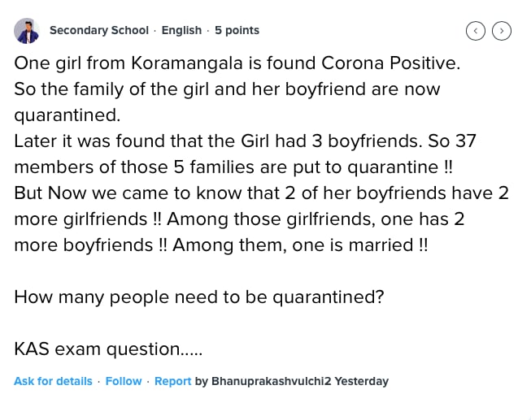531x420 pixels.
Task: Click the asker's profile avatar
Action: pos(27,31)
